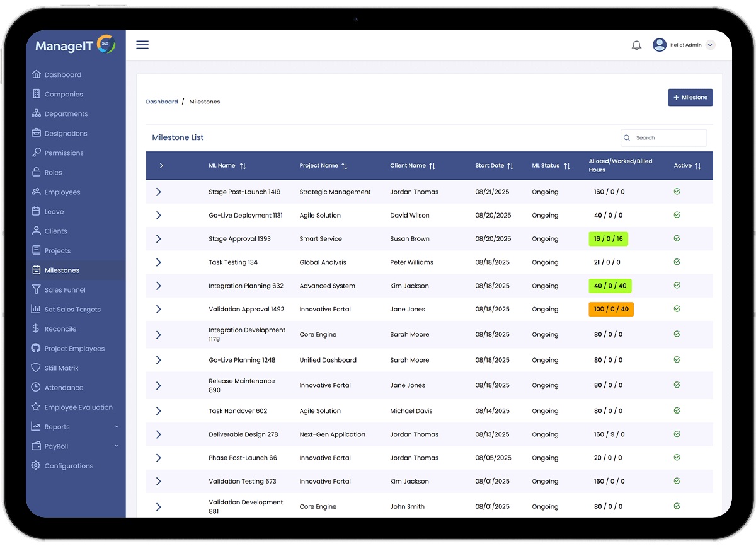Expand the Reports submenu arrow

tap(117, 427)
